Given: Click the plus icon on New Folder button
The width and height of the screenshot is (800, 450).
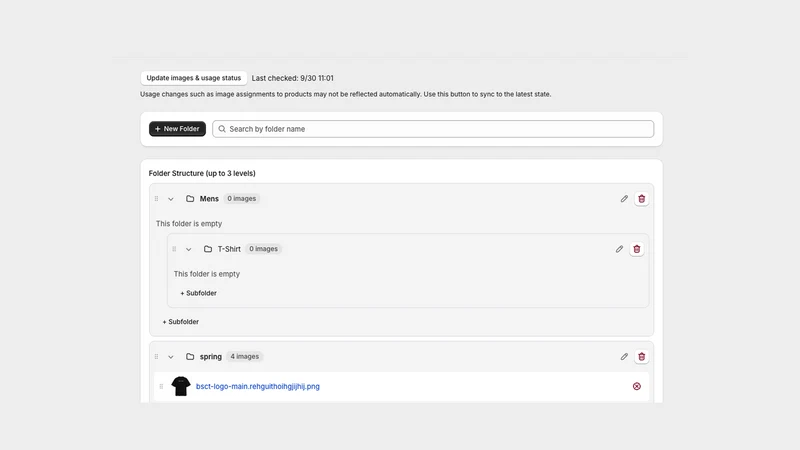Looking at the screenshot, I should (158, 129).
